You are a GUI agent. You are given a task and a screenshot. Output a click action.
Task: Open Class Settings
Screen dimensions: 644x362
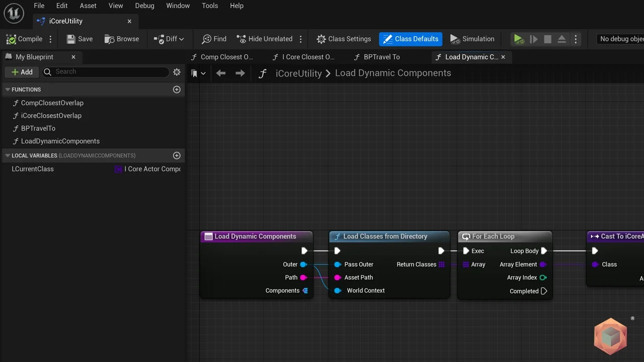(344, 39)
